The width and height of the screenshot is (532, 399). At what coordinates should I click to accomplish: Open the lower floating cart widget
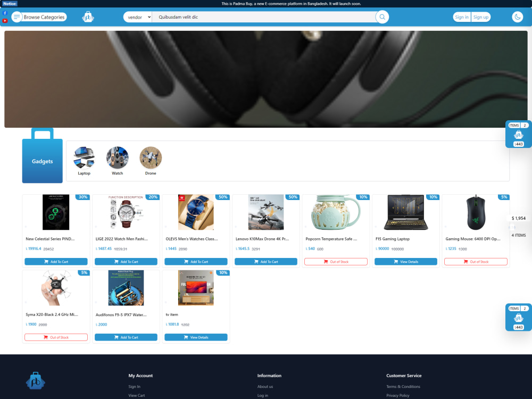point(518,318)
